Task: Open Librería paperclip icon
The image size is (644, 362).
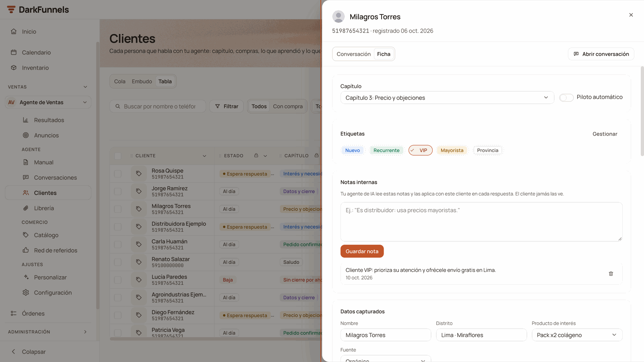Action: tap(26, 208)
